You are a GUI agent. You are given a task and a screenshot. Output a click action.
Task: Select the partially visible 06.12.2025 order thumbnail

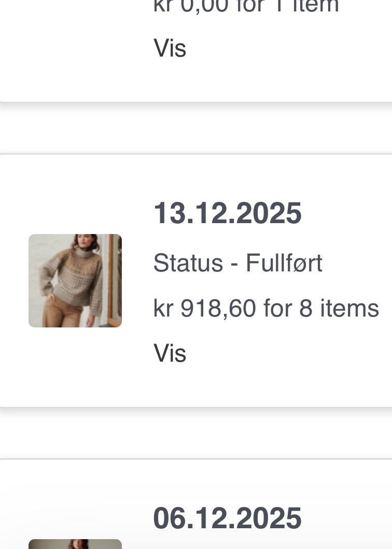(x=75, y=544)
